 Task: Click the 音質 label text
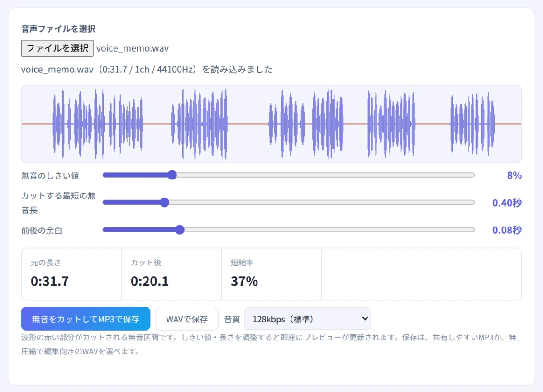[232, 319]
